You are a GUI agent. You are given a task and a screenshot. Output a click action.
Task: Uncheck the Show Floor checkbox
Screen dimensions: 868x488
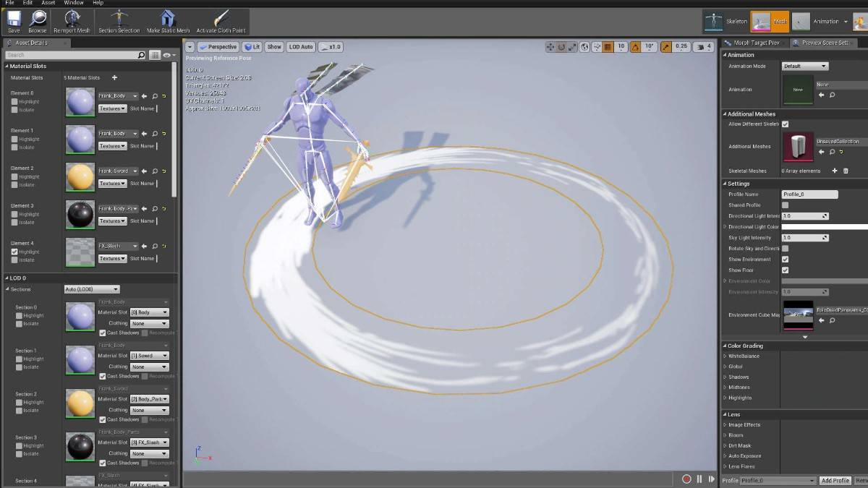pos(786,270)
